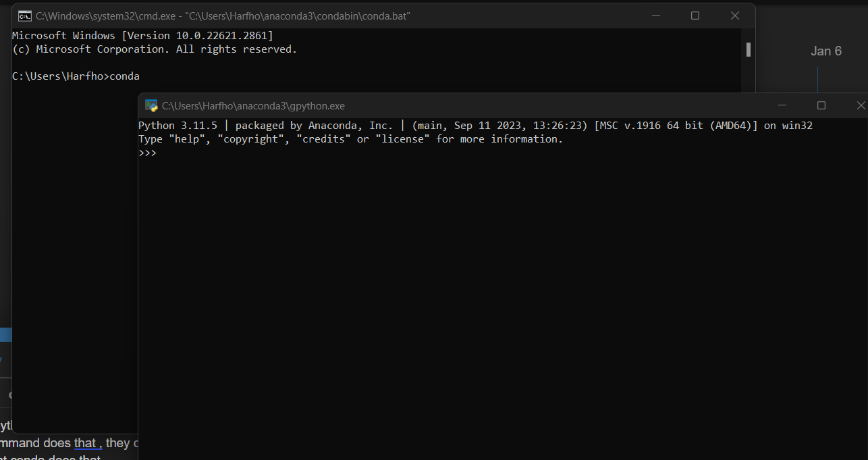Click the underlined word "that" in background text
The width and height of the screenshot is (868, 460).
pyautogui.click(x=85, y=443)
